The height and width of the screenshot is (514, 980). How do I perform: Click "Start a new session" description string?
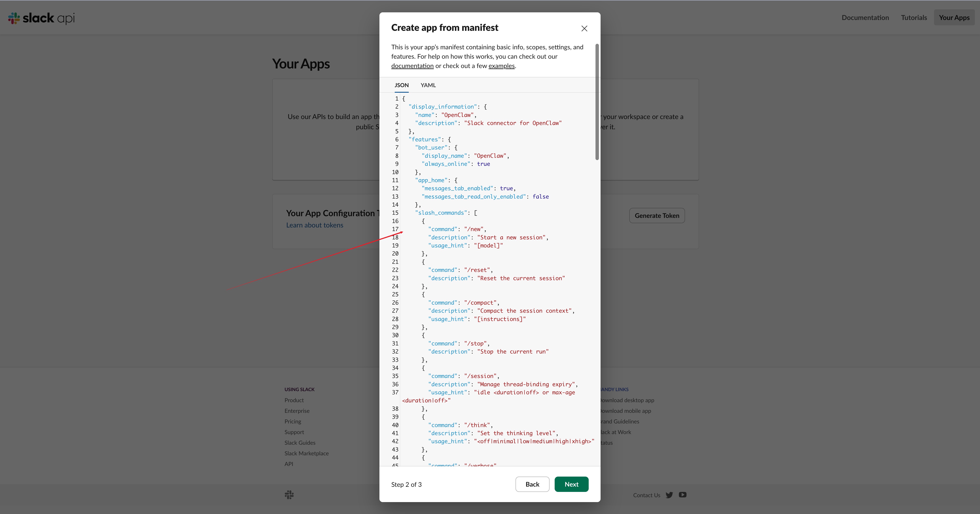(x=511, y=238)
